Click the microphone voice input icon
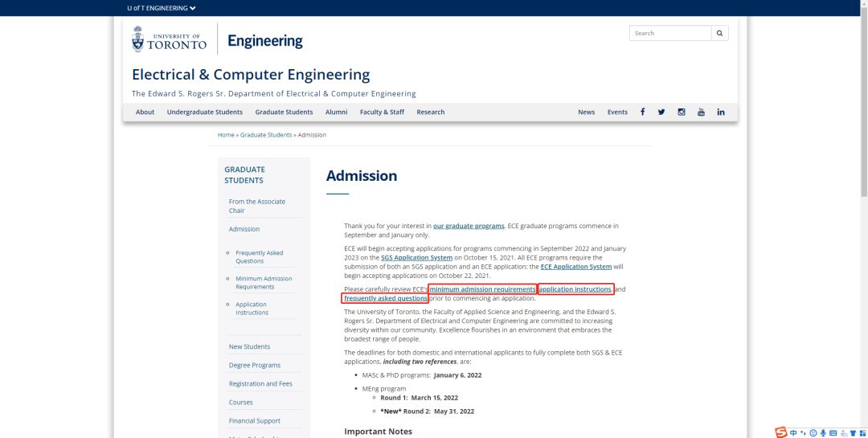868x438 pixels. click(x=823, y=433)
